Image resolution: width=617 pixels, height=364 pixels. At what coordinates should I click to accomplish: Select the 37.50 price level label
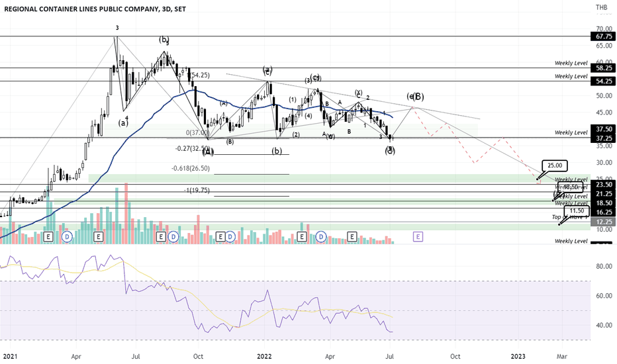[x=604, y=129]
